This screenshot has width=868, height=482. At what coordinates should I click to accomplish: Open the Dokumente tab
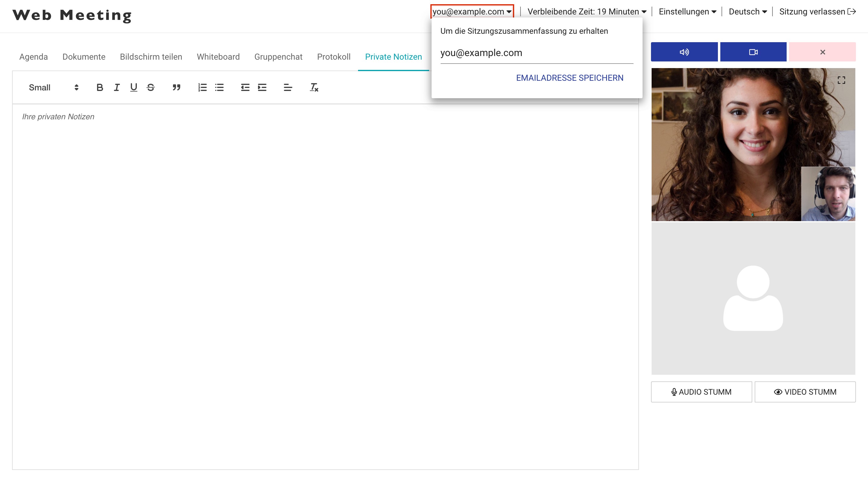[x=84, y=57]
